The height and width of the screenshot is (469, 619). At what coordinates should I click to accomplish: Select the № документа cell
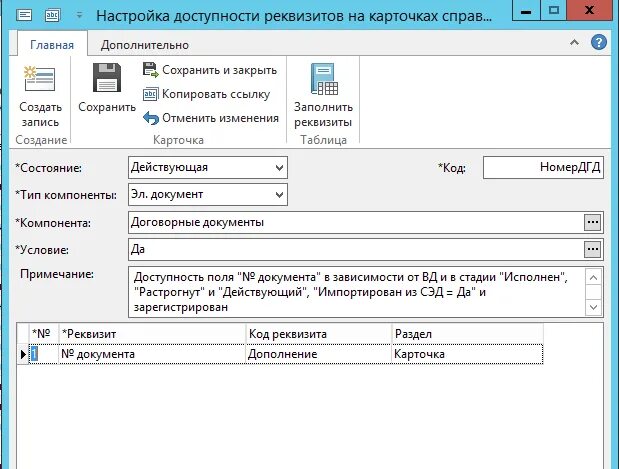pos(152,354)
